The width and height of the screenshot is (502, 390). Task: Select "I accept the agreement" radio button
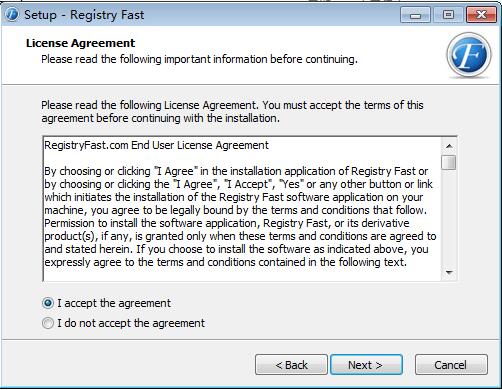click(48, 303)
